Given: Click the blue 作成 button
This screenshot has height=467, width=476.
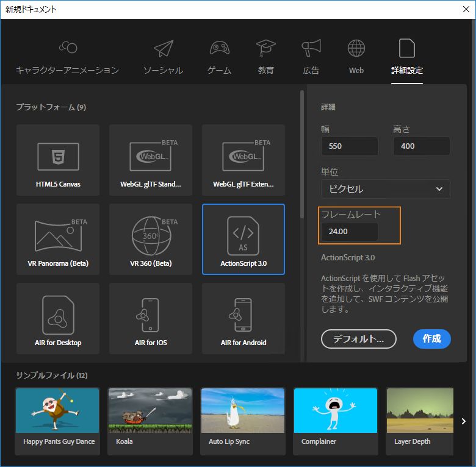Looking at the screenshot, I should click(431, 339).
